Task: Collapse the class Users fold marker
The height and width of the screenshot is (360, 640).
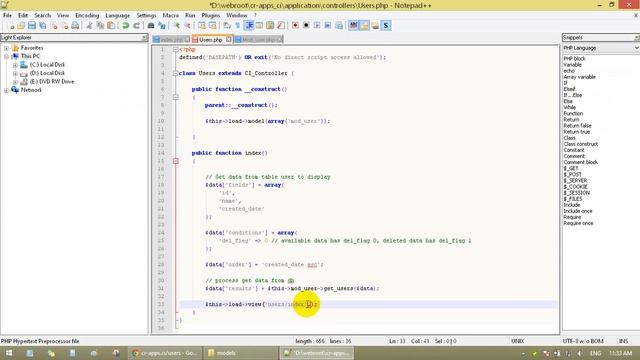Action: click(x=176, y=73)
